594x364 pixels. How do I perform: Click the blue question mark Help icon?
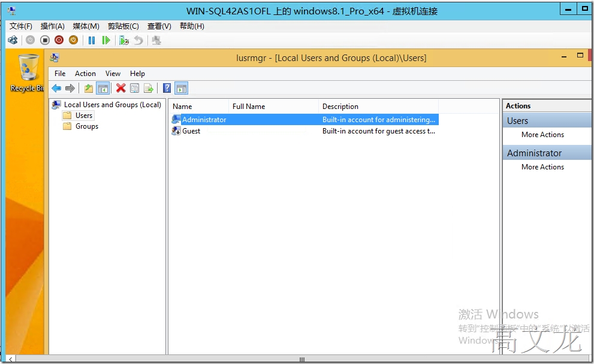click(x=167, y=88)
